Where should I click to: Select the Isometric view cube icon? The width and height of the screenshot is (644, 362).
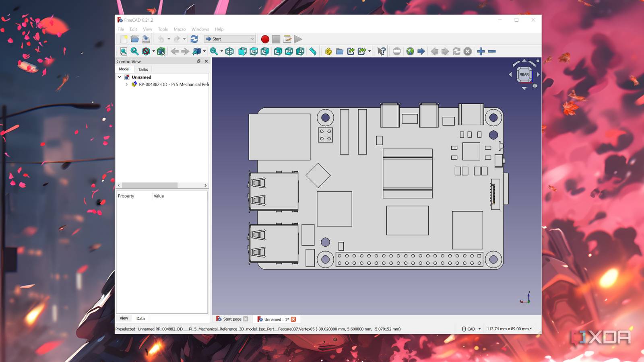tap(229, 51)
